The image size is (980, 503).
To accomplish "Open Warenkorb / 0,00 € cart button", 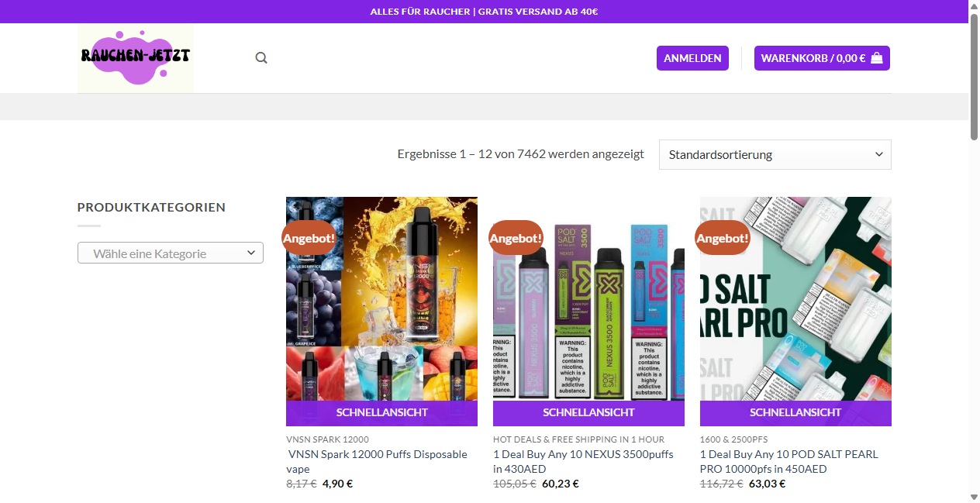I will pos(822,58).
